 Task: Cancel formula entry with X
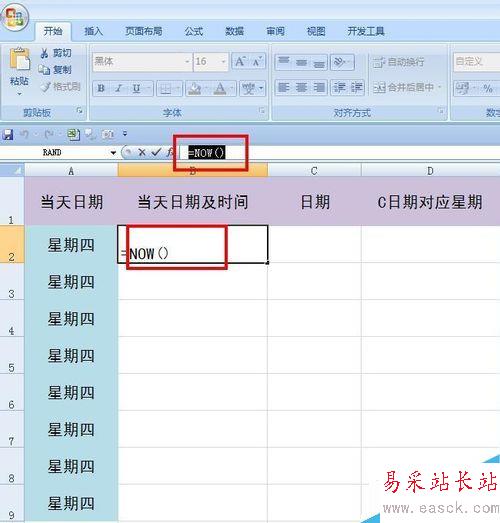click(x=142, y=152)
